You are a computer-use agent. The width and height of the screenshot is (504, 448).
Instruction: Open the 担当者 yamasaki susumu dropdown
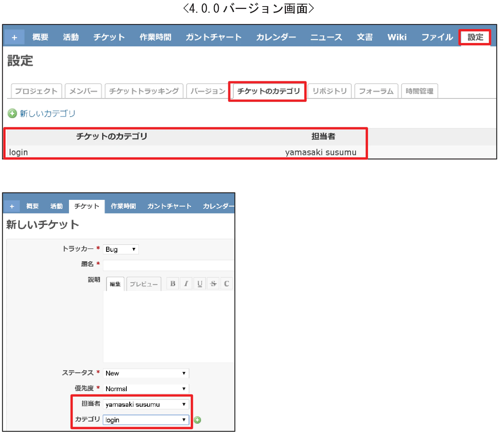coord(146,404)
